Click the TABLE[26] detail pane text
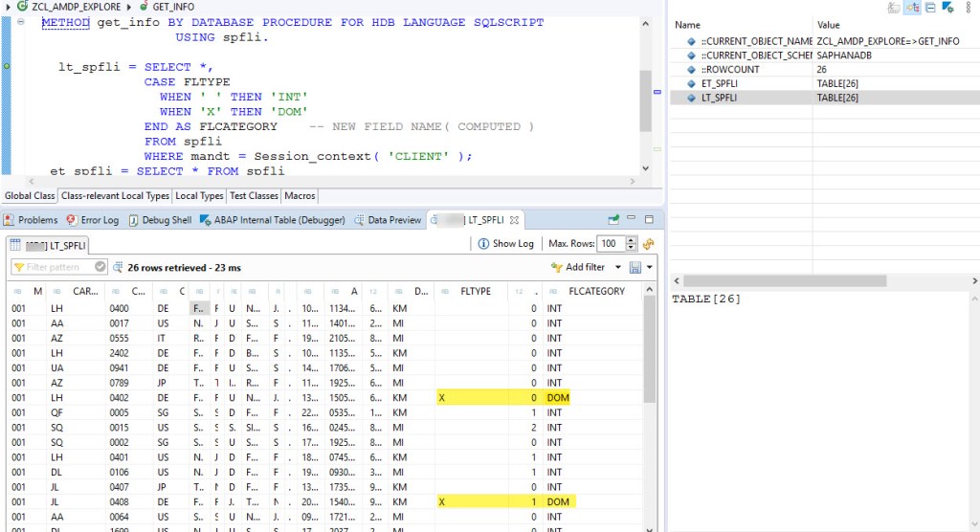 pyautogui.click(x=706, y=299)
